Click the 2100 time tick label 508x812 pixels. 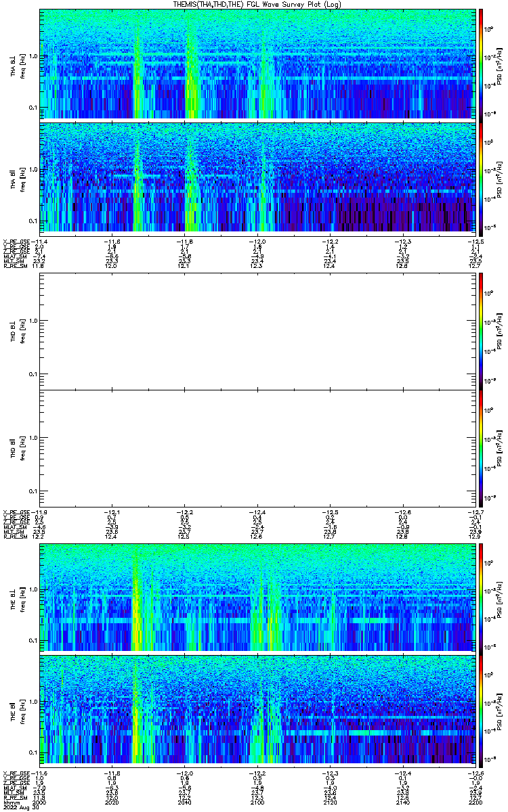(257, 801)
